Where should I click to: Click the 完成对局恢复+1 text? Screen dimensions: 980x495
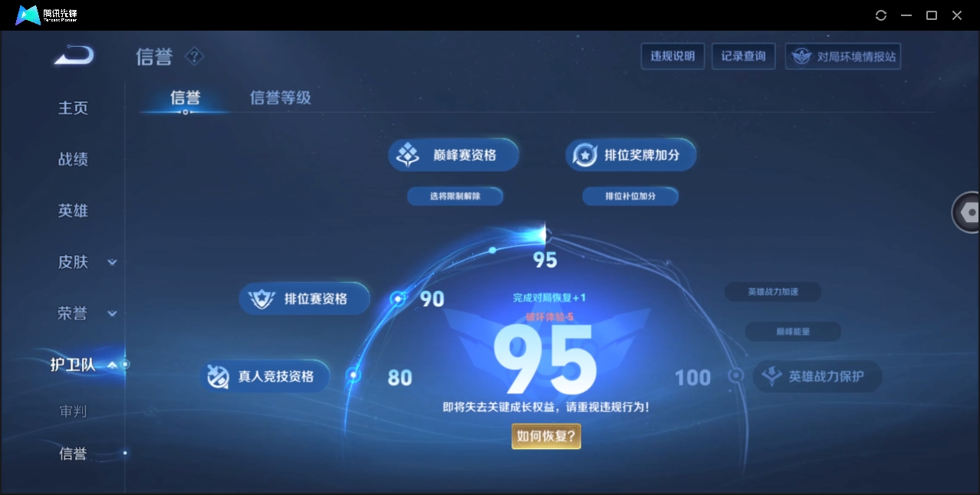coord(550,297)
